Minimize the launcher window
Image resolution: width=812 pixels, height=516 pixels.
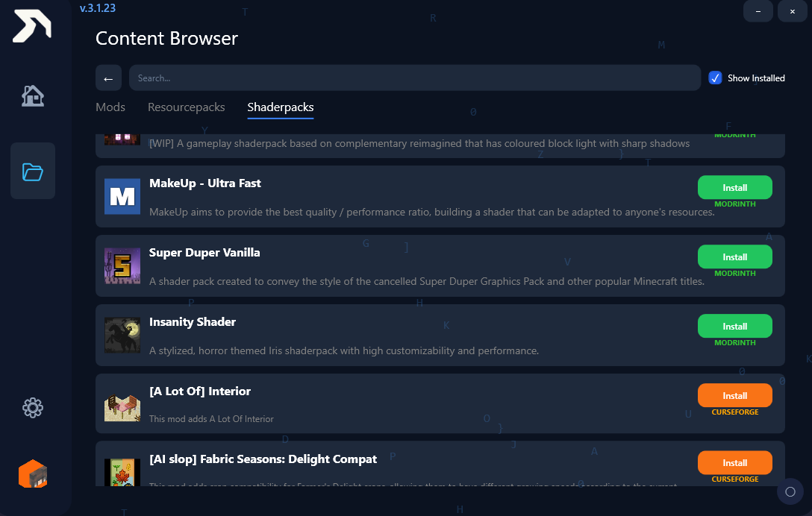click(758, 11)
